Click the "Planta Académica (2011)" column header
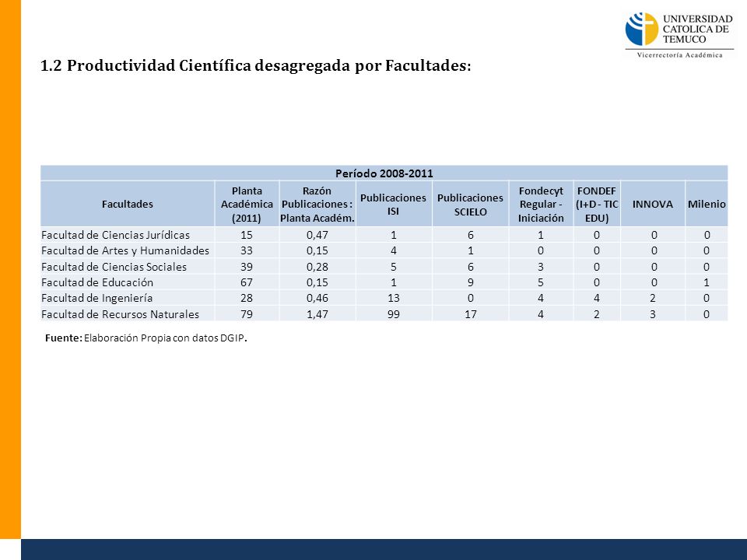 point(247,205)
